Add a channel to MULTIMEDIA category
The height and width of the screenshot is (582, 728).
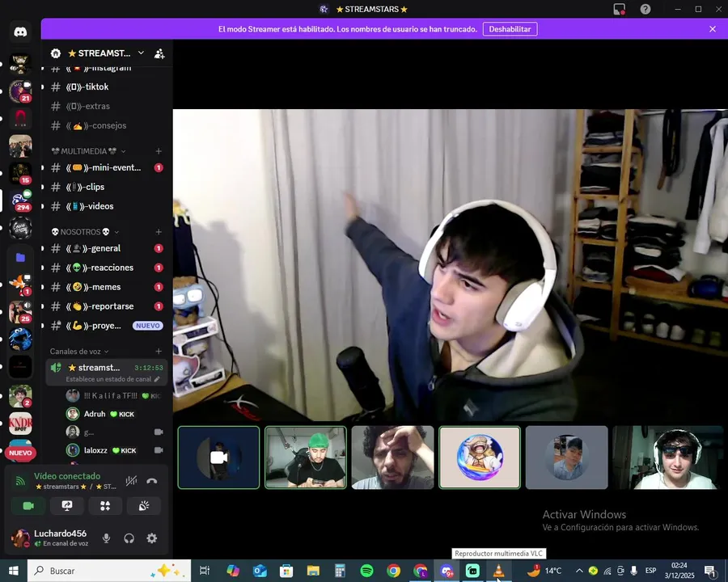click(159, 151)
